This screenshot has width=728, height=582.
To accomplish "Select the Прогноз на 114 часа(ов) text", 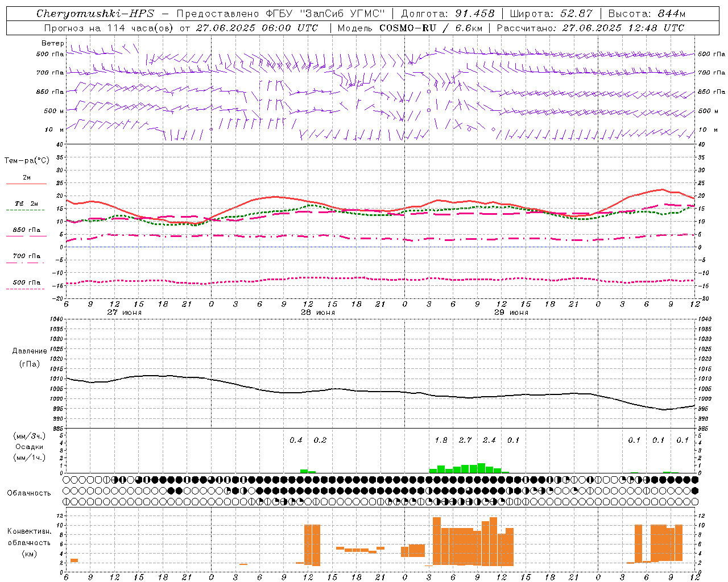I will (x=109, y=28).
